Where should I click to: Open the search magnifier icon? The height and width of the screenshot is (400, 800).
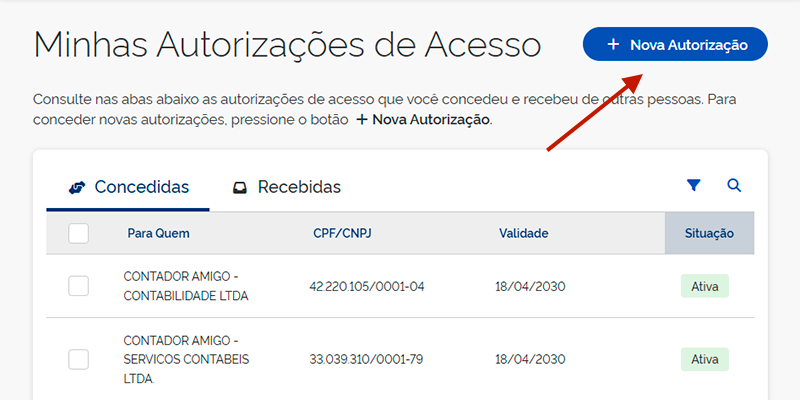coord(734,185)
